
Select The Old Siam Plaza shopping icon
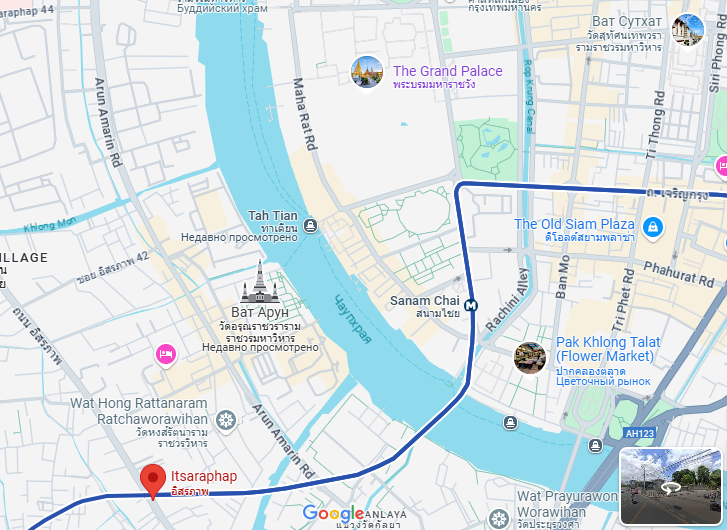pos(653,228)
